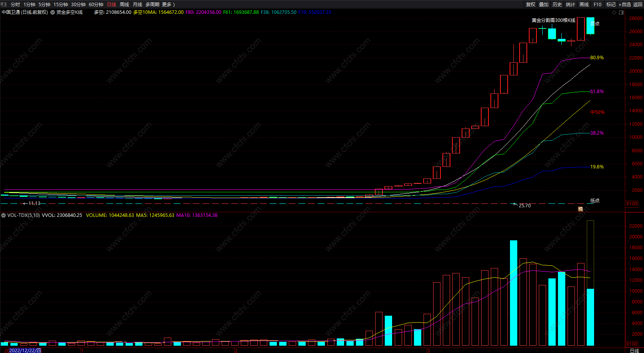
Task: Click the 标记 mark button
Action: (611, 5)
